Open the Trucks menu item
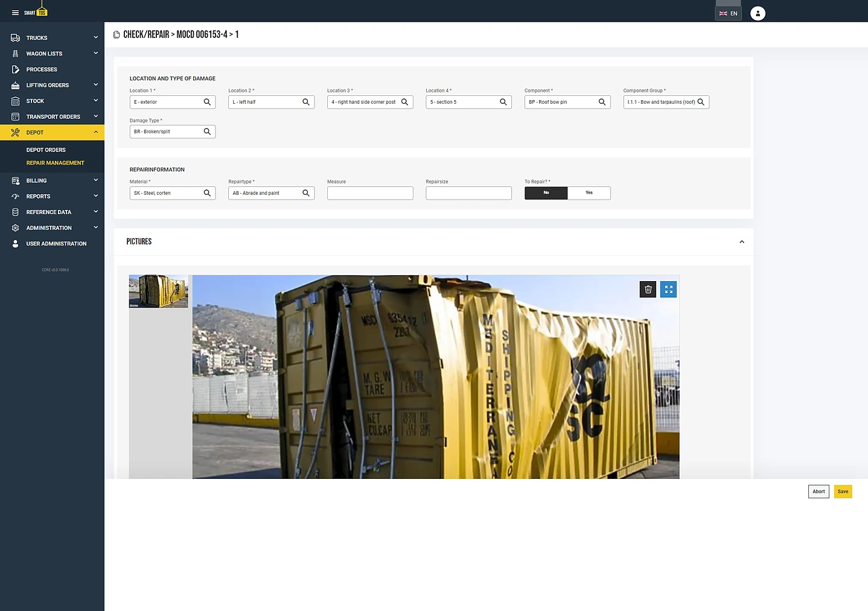The width and height of the screenshot is (868, 611). pyautogui.click(x=52, y=38)
